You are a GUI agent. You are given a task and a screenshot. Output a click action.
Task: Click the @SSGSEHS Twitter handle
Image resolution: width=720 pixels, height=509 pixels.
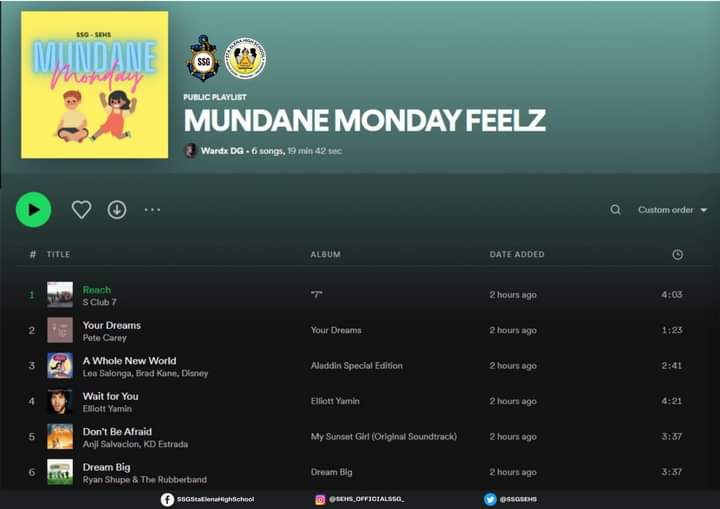coord(518,499)
